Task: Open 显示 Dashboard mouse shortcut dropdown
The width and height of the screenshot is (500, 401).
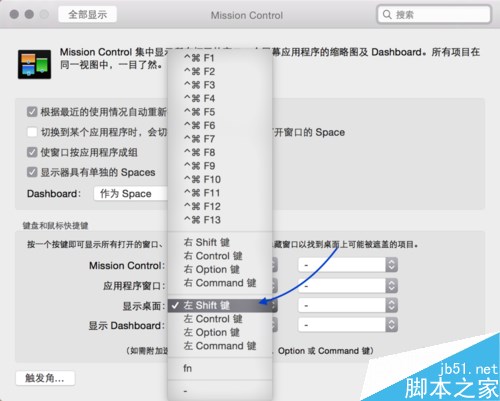Action: click(x=348, y=325)
